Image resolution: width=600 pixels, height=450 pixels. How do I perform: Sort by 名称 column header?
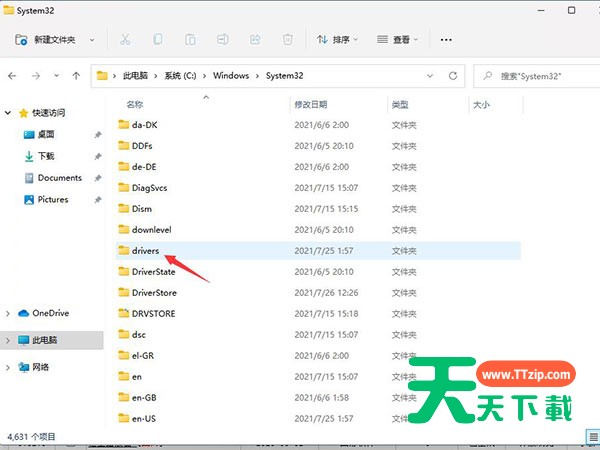tap(135, 104)
